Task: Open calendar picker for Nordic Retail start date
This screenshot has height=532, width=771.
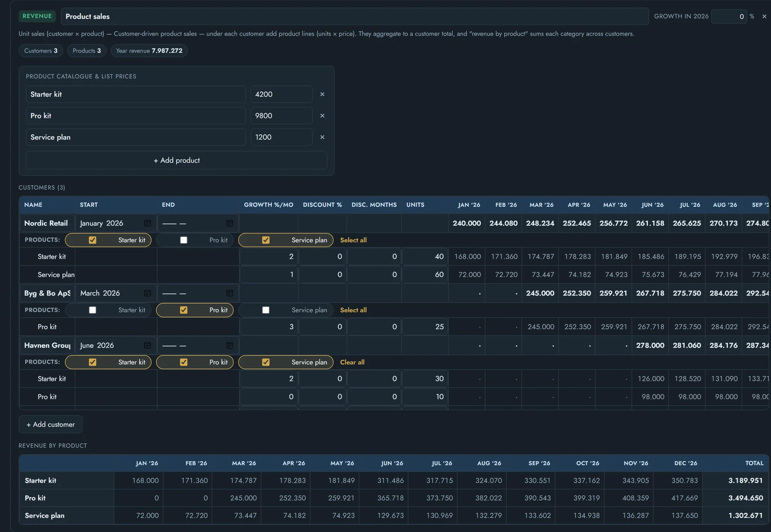Action: coord(147,223)
